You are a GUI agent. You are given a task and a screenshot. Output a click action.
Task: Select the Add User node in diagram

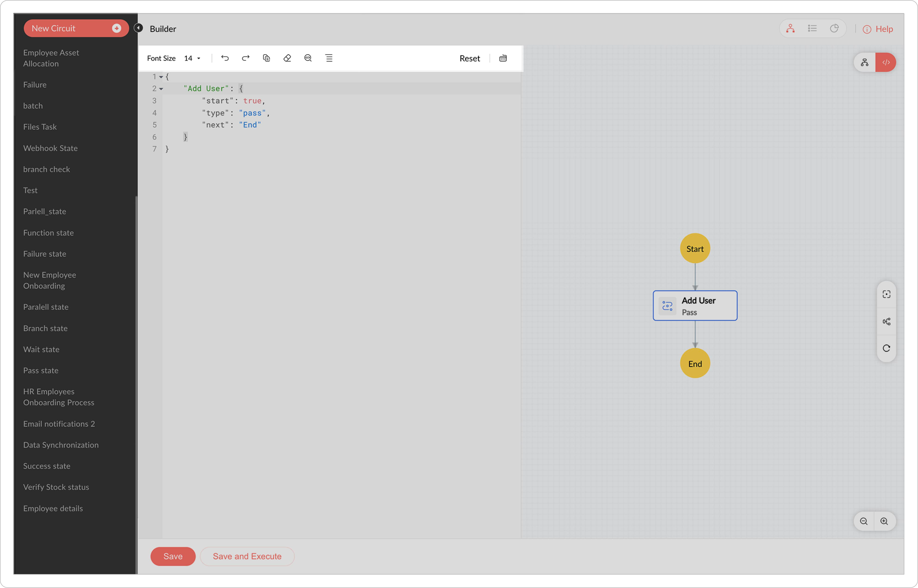695,306
